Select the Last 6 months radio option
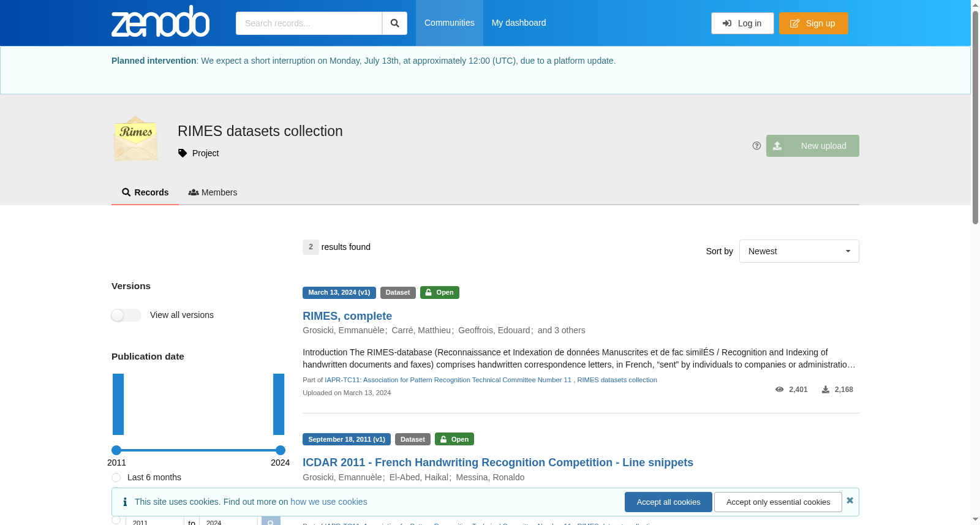Image resolution: width=980 pixels, height=525 pixels. tap(116, 477)
